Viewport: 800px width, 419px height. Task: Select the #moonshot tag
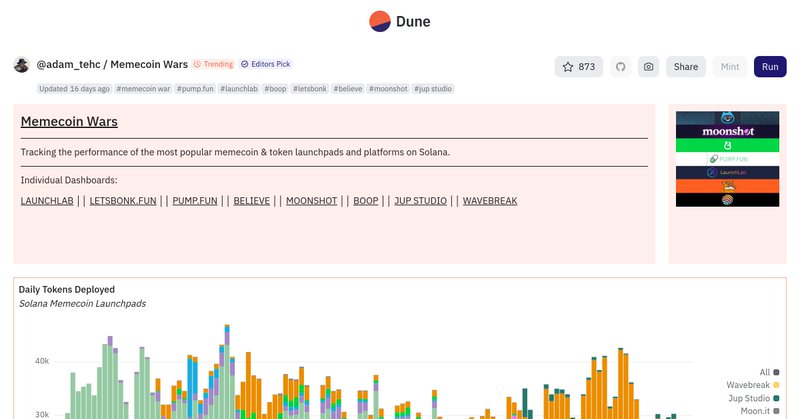[x=388, y=89]
